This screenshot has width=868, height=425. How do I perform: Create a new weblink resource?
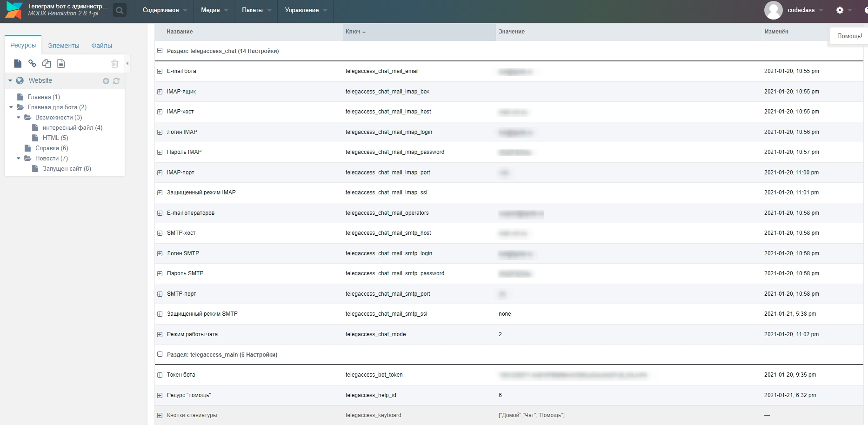[x=32, y=64]
